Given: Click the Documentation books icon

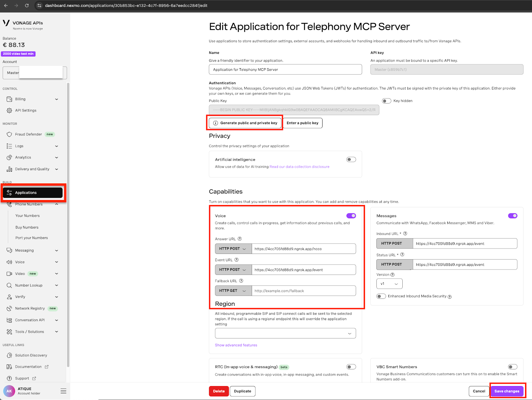Looking at the screenshot, I should pos(9,367).
